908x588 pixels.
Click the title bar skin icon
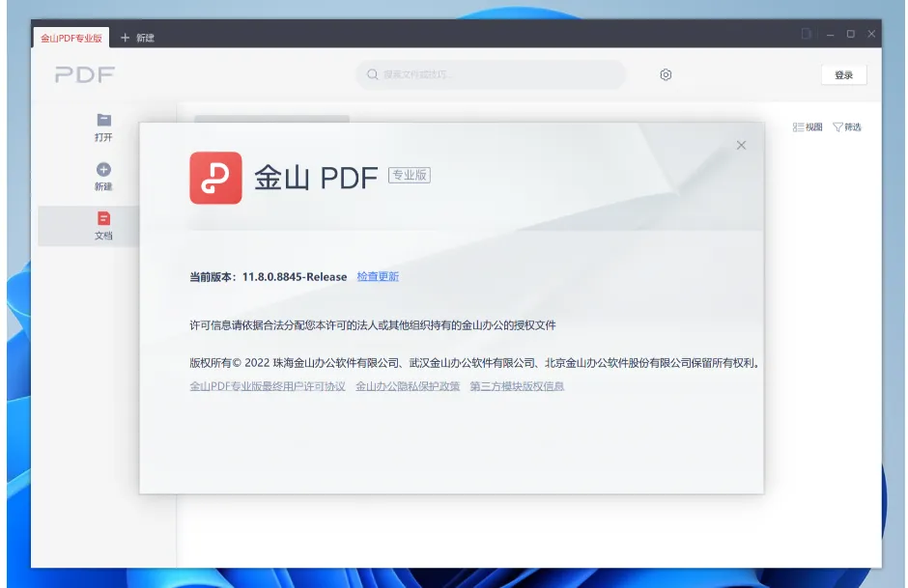click(806, 34)
